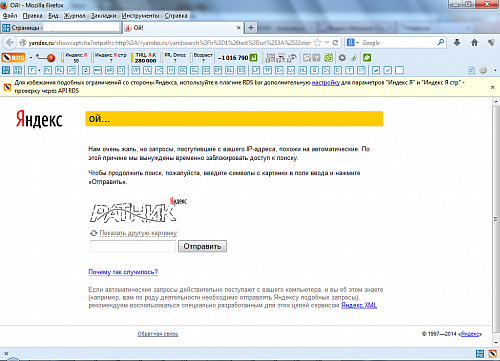
Task: Click the orange RDS icon in the yellow notification
Action: 7,87
